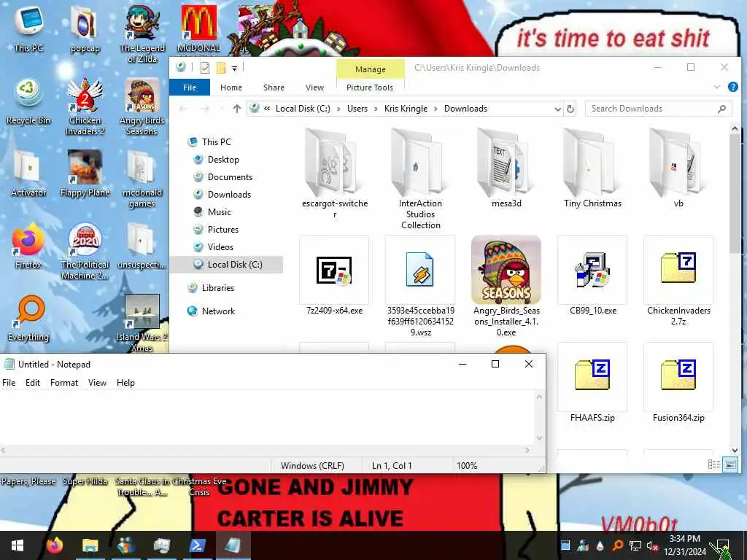Launch the Chicken Invaders 2 shortcut
The height and width of the screenshot is (560, 747).
point(85,106)
